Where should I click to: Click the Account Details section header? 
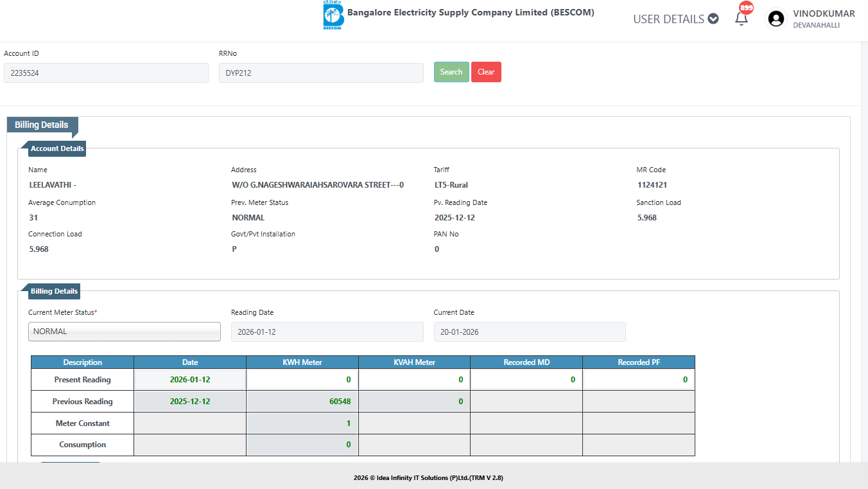point(57,148)
